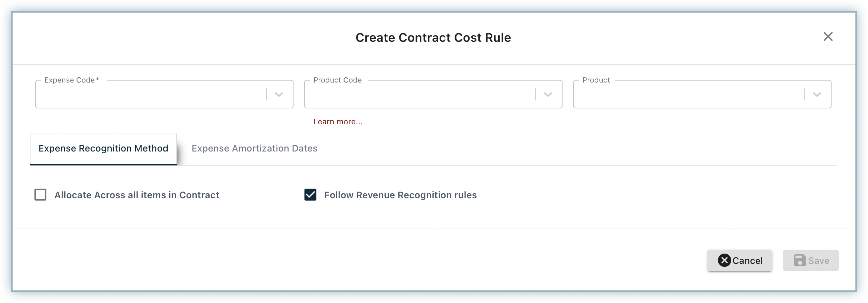Open the Learn more link
Screen dimensions: 868x303
(x=338, y=122)
